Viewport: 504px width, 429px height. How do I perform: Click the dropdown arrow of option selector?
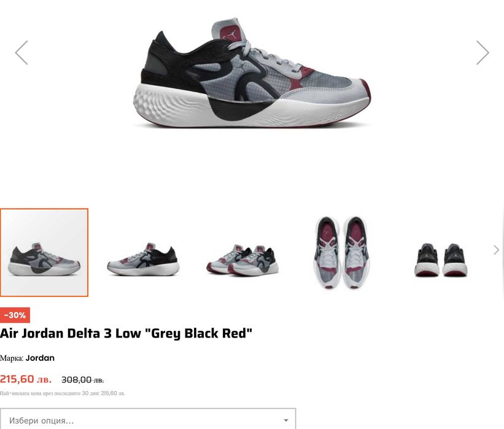[285, 420]
